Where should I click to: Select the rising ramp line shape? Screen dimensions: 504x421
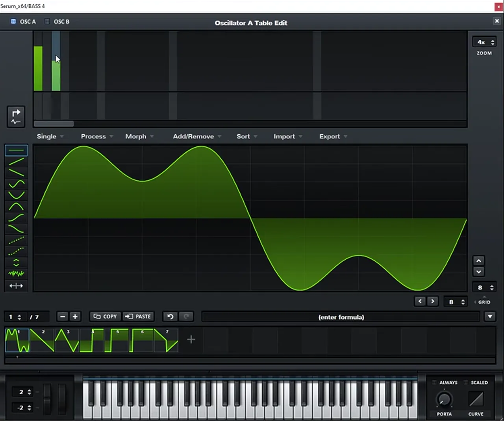(16, 161)
